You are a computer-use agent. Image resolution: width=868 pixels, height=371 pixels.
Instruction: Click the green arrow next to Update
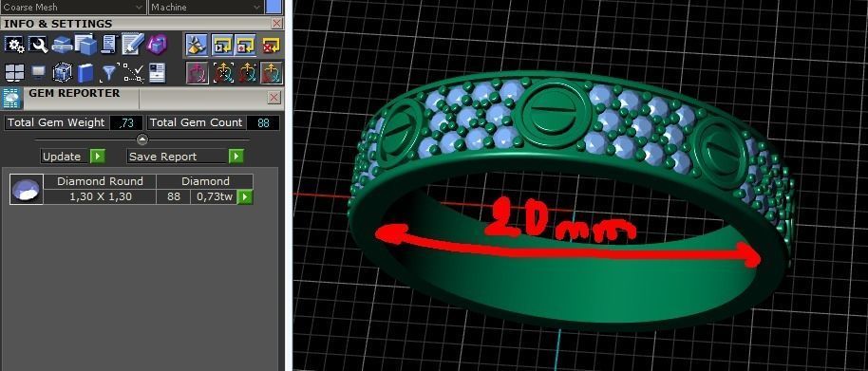click(x=98, y=157)
